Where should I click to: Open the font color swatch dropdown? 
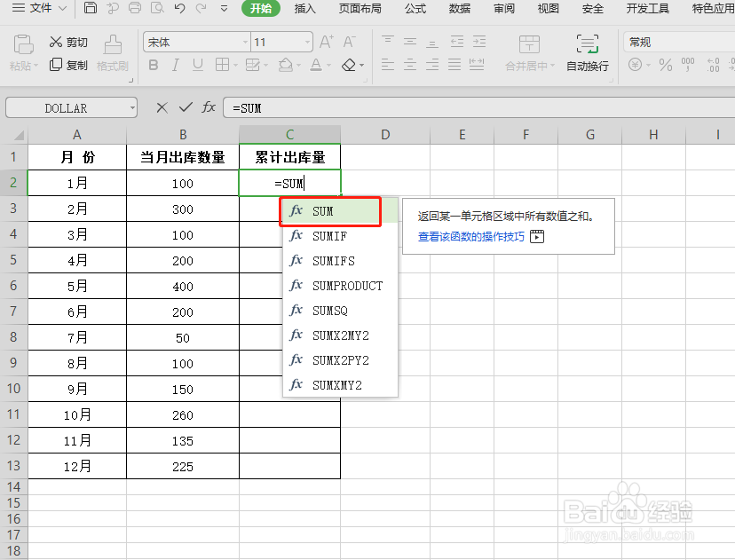pos(328,66)
